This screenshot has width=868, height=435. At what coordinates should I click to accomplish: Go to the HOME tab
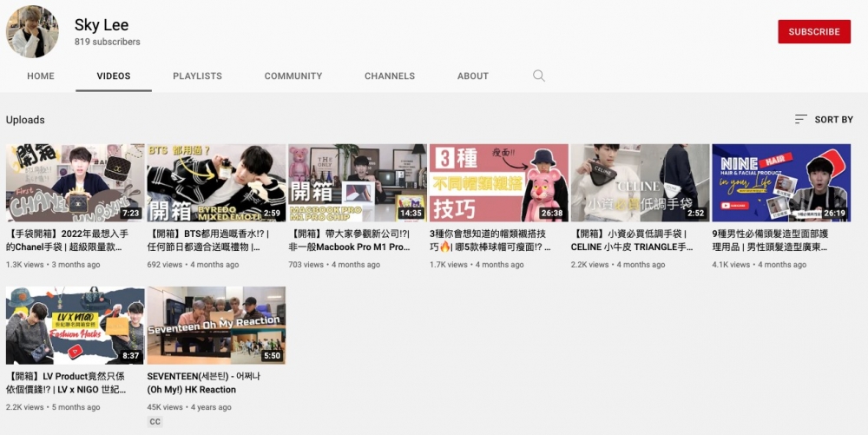(41, 76)
